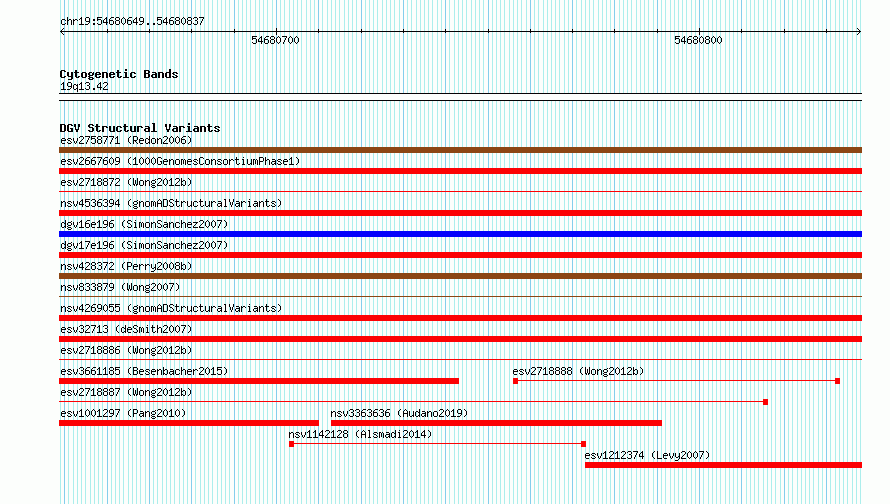Select the red bar under nsv3363636
This screenshot has height=504, width=890.
click(x=496, y=423)
